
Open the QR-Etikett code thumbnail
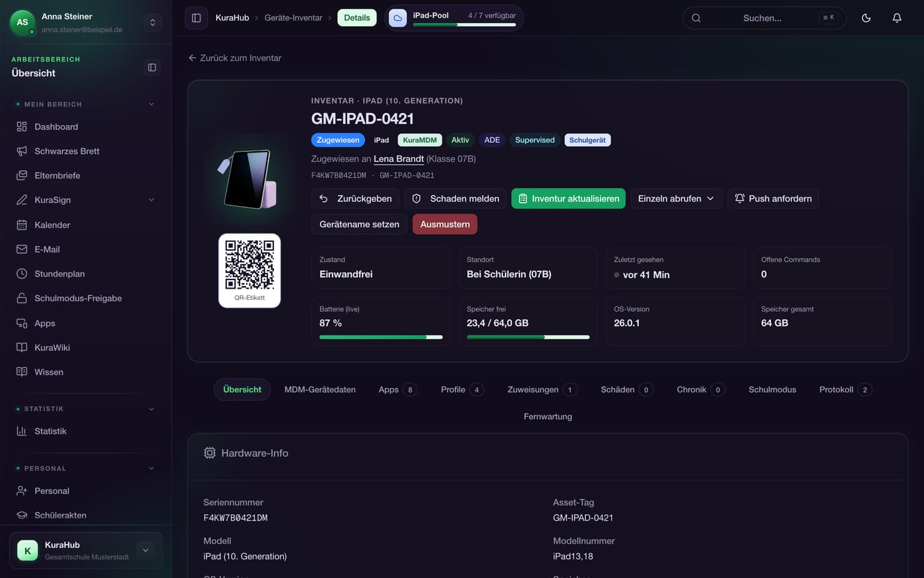249,270
